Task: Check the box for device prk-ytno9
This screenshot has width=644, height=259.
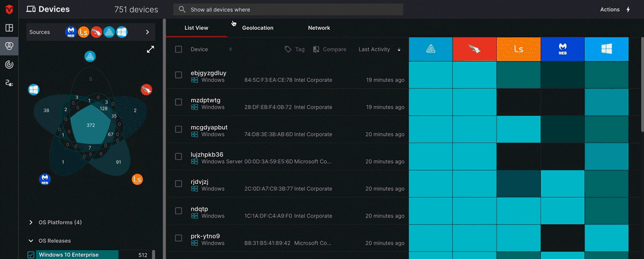Action: tap(178, 237)
